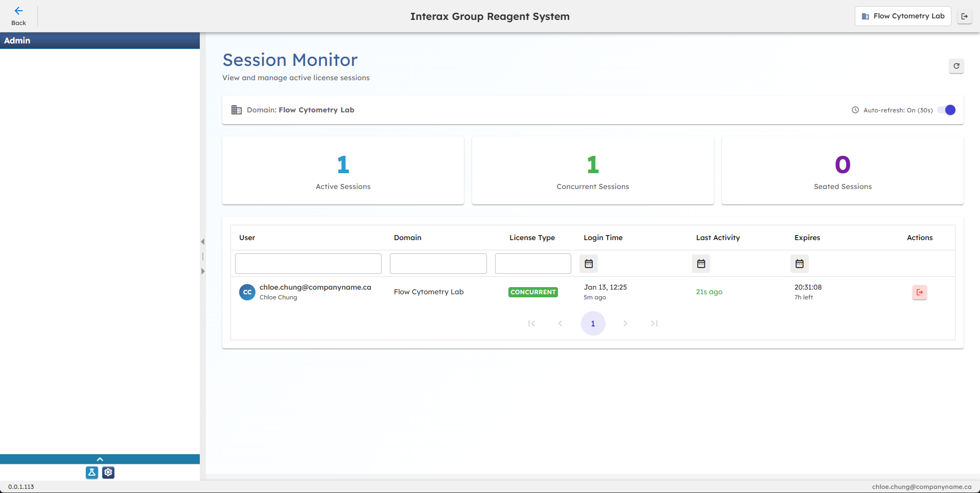Image resolution: width=980 pixels, height=493 pixels.
Task: Click the Active Sessions card
Action: point(343,171)
